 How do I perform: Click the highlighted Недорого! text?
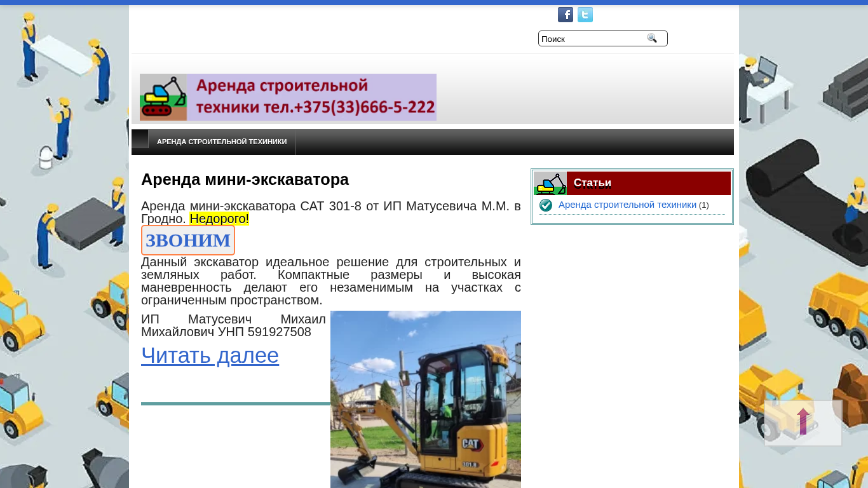(x=219, y=219)
